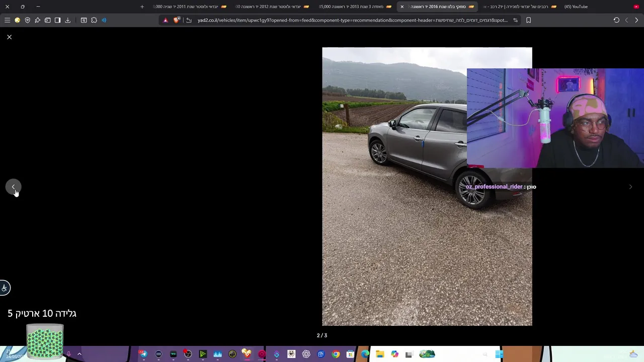
Task: Open File Explorer from the taskbar
Action: [x=380, y=354]
